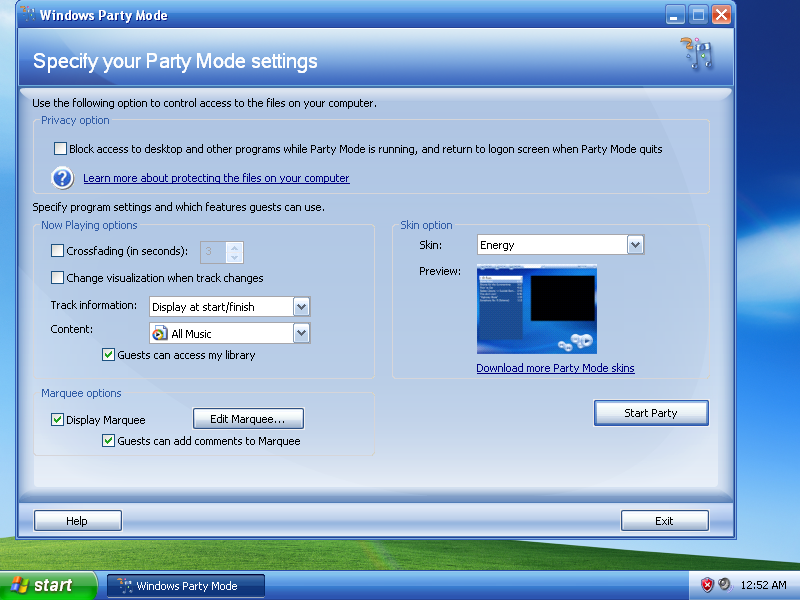The height and width of the screenshot is (600, 800).
Task: Open Download more Party Mode skins link
Action: 555,368
